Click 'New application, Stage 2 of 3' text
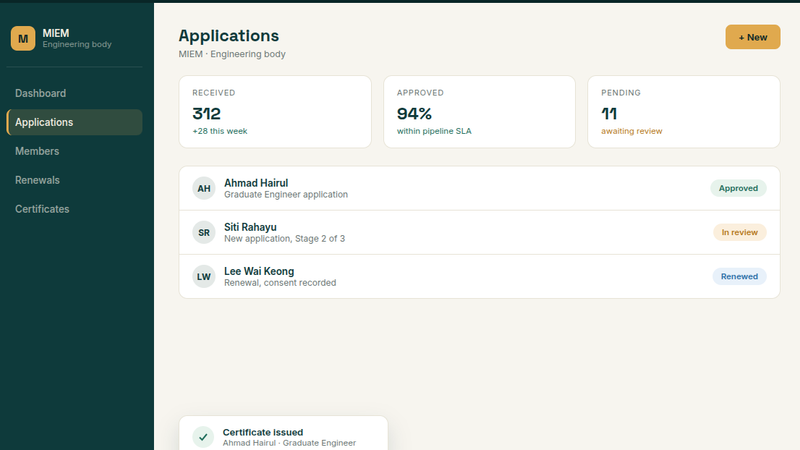The image size is (800, 450). [284, 239]
